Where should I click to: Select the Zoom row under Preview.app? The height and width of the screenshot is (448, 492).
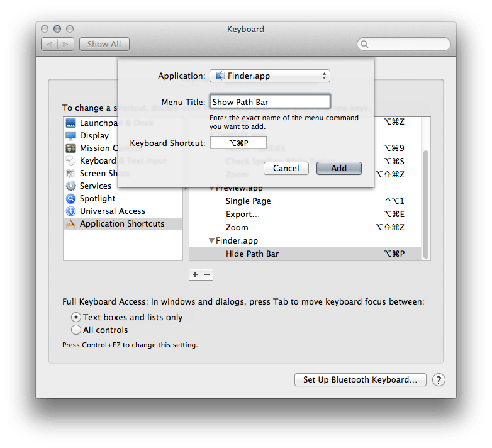point(305,227)
